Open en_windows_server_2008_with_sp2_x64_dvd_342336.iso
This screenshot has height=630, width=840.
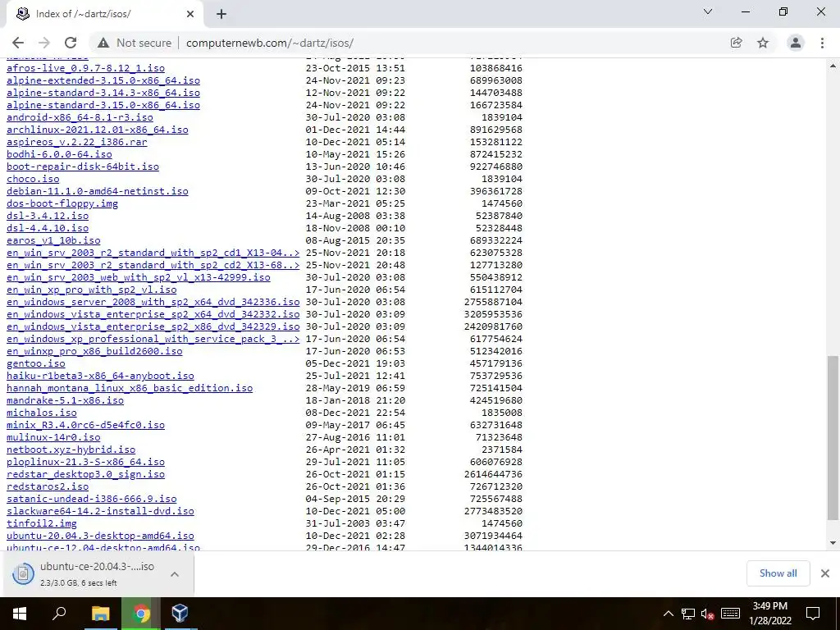pyautogui.click(x=153, y=302)
